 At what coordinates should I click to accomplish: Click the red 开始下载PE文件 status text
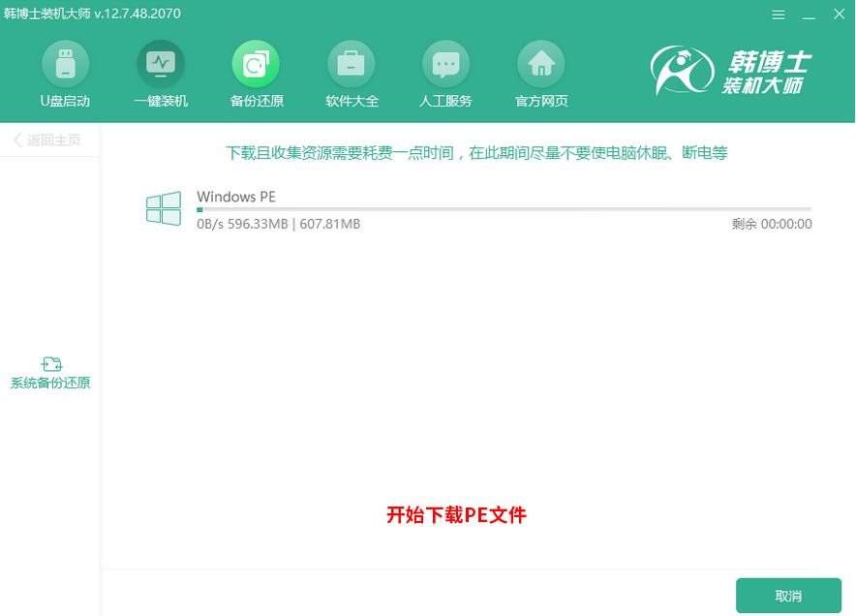455,516
